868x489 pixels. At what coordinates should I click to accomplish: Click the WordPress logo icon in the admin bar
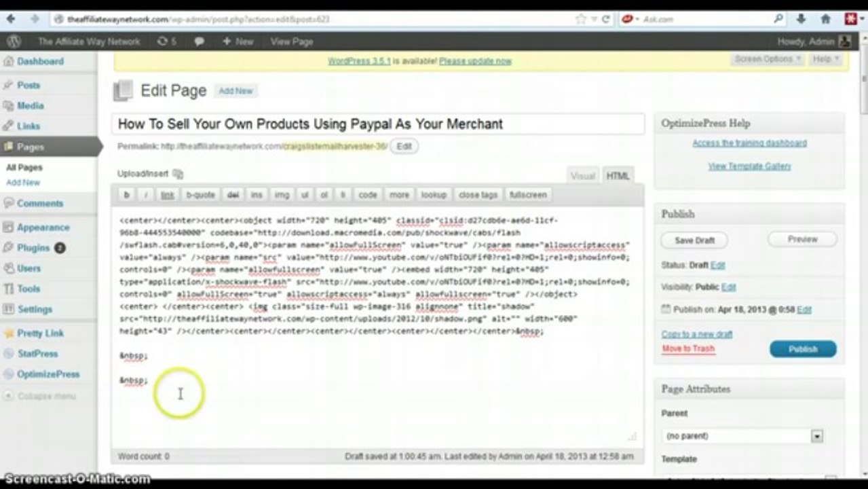tap(13, 41)
